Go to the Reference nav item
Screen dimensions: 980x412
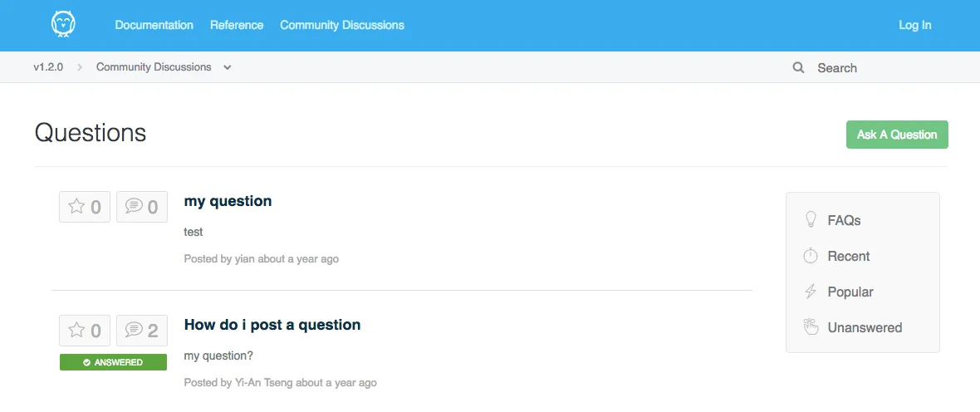pos(237,25)
